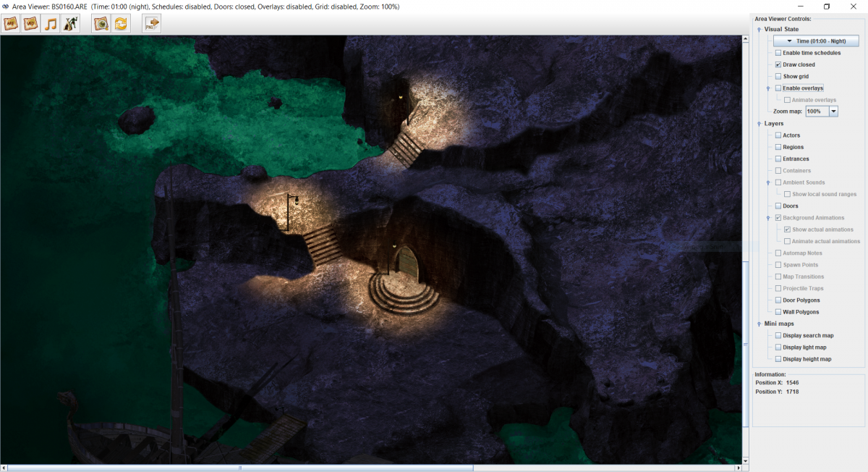
Task: Check the Wall Polygons layer
Action: (x=778, y=312)
